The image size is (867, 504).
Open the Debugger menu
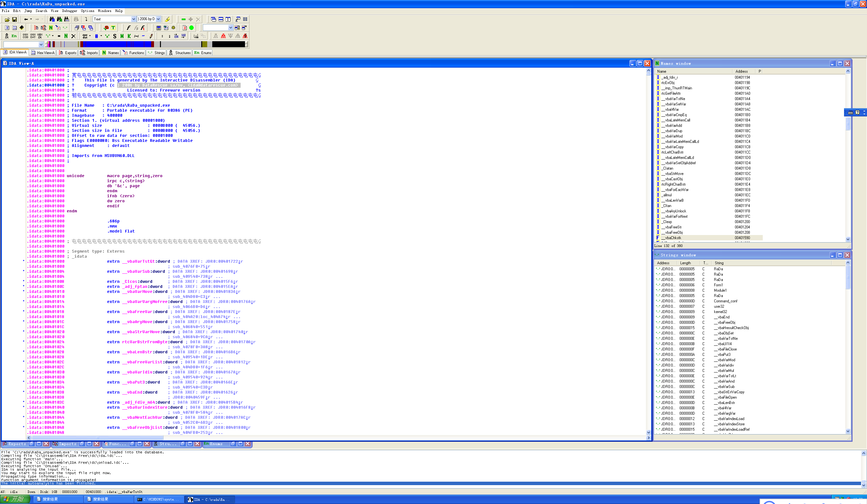69,11
